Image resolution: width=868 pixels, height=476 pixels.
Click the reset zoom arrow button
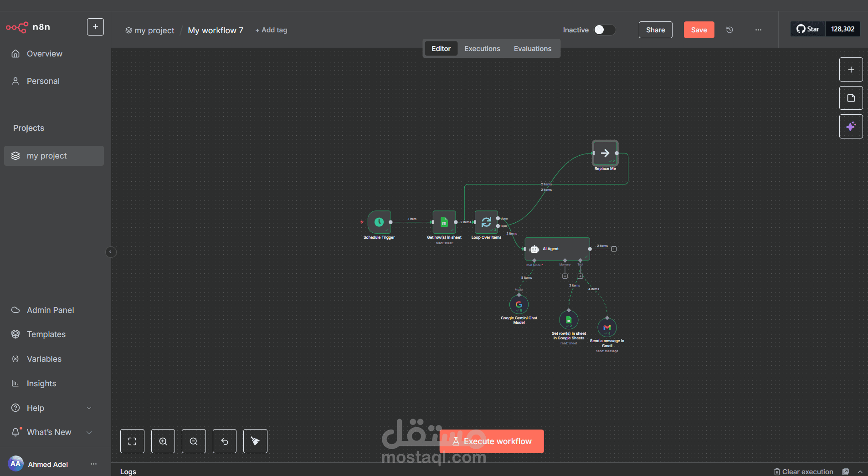coord(225,441)
